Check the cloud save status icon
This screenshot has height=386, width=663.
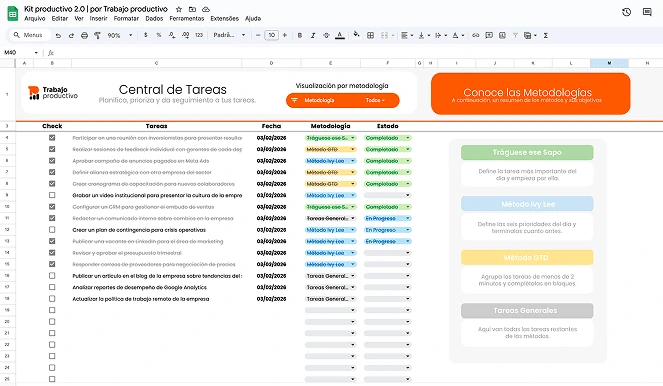point(206,9)
